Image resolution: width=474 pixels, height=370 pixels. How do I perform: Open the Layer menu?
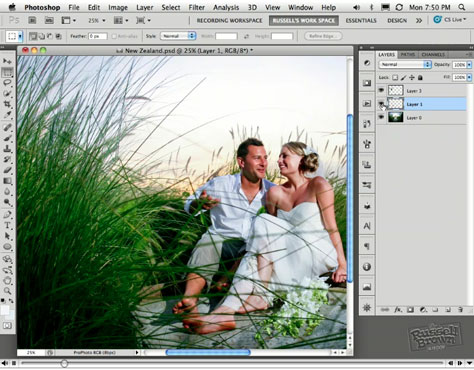tap(145, 7)
